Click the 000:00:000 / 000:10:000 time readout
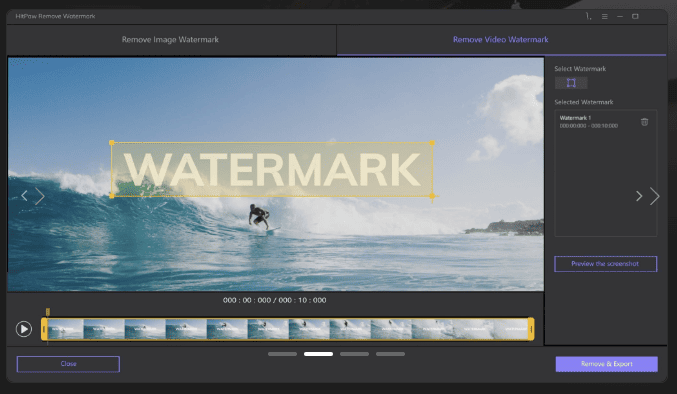677x394 pixels. pyautogui.click(x=275, y=300)
